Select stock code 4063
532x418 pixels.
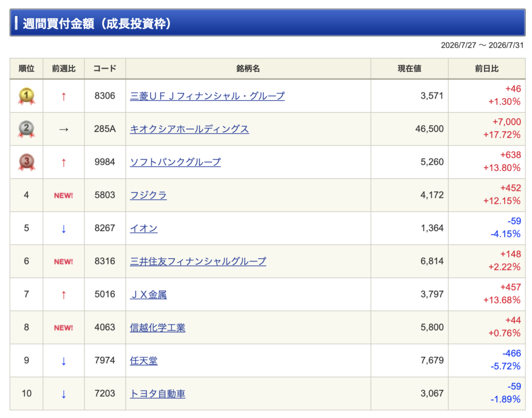click(105, 327)
